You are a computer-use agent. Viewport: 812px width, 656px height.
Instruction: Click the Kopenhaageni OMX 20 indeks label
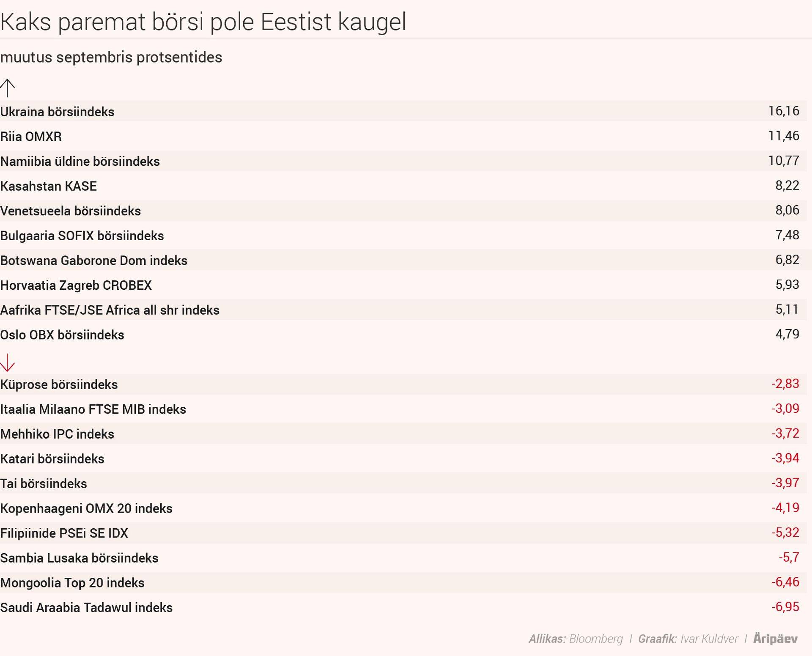86,508
